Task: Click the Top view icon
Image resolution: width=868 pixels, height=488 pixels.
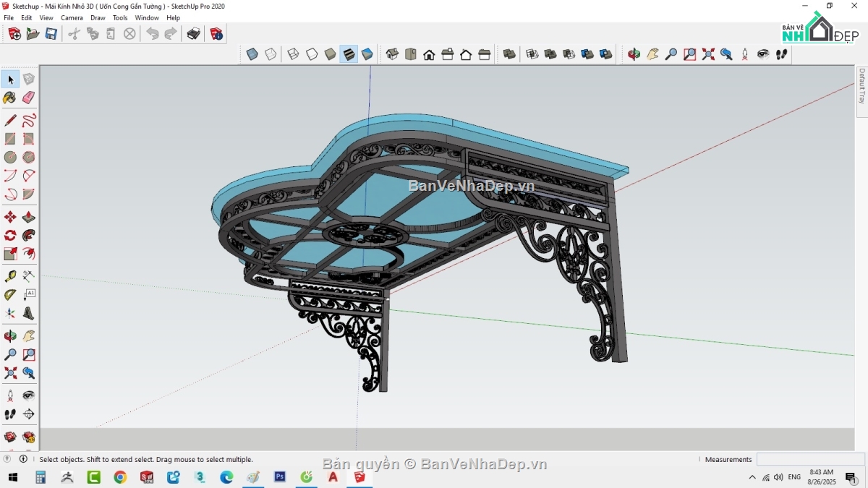Action: (x=409, y=53)
